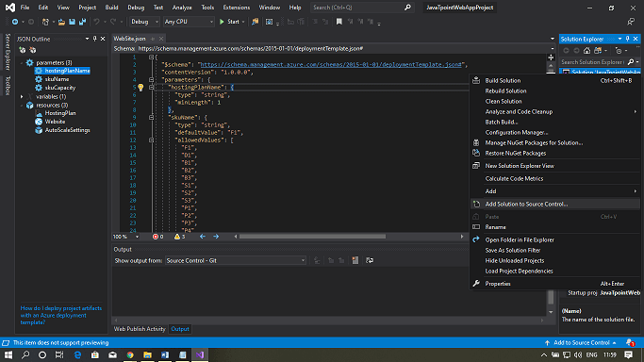Select the skuCapacity parameter in outline
644x362 pixels.
click(x=60, y=88)
